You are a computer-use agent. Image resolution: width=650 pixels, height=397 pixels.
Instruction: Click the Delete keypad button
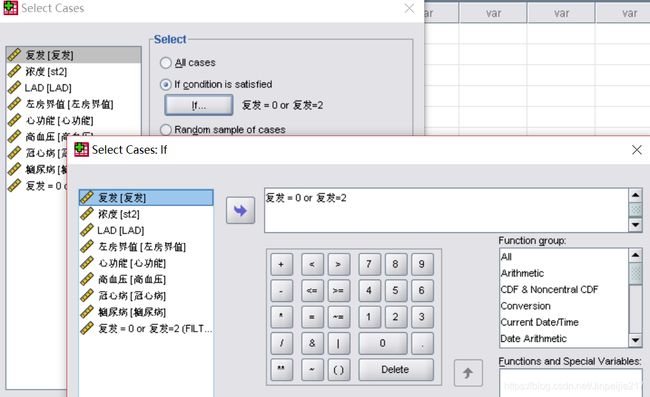pos(396,369)
